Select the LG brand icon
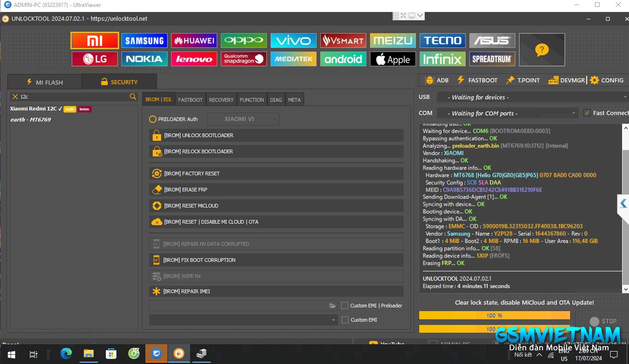This screenshot has height=364, width=629. 95,59
